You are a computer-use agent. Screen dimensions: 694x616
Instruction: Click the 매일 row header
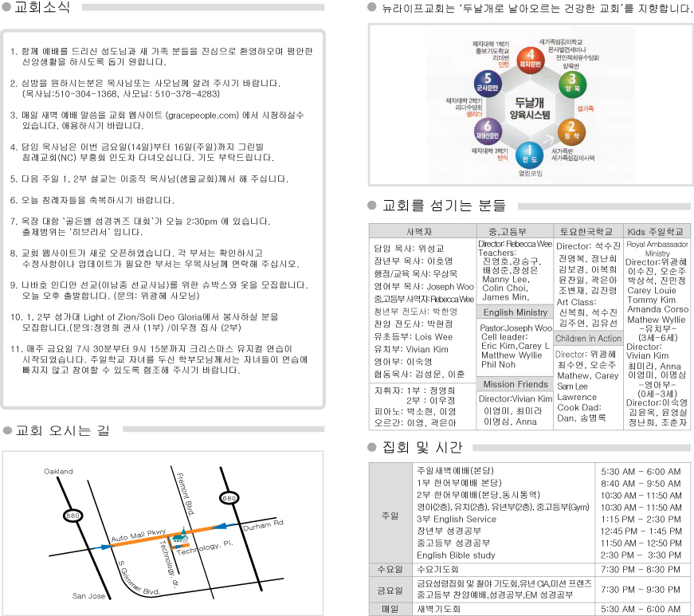click(390, 610)
